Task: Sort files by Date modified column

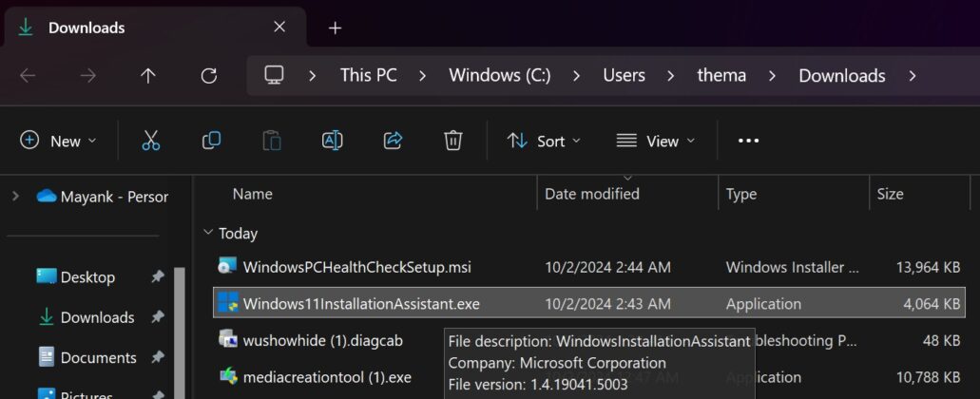Action: pyautogui.click(x=591, y=194)
